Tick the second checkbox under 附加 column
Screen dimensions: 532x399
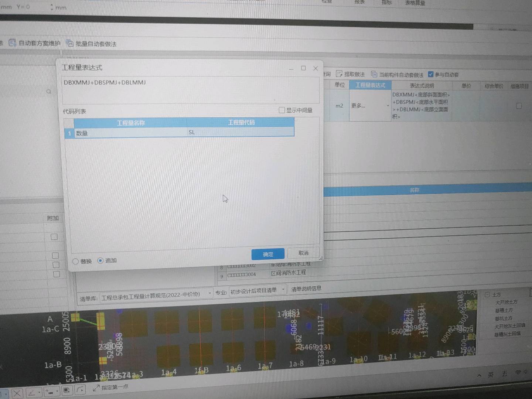click(x=55, y=255)
